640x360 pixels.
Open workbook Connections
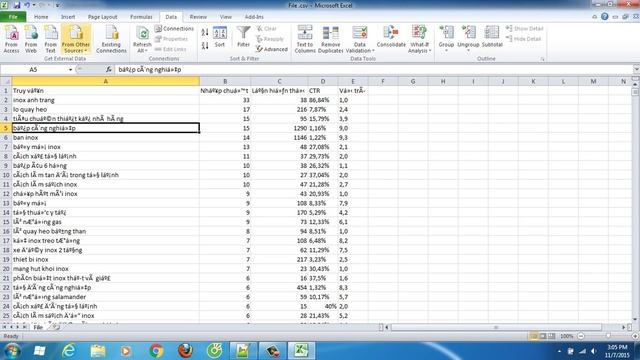pyautogui.click(x=174, y=29)
